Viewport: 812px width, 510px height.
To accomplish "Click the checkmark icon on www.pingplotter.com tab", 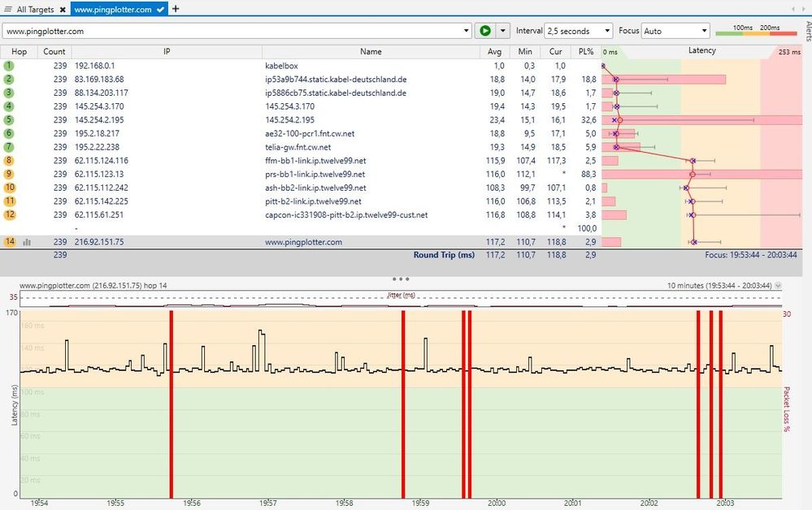I will click(x=161, y=9).
